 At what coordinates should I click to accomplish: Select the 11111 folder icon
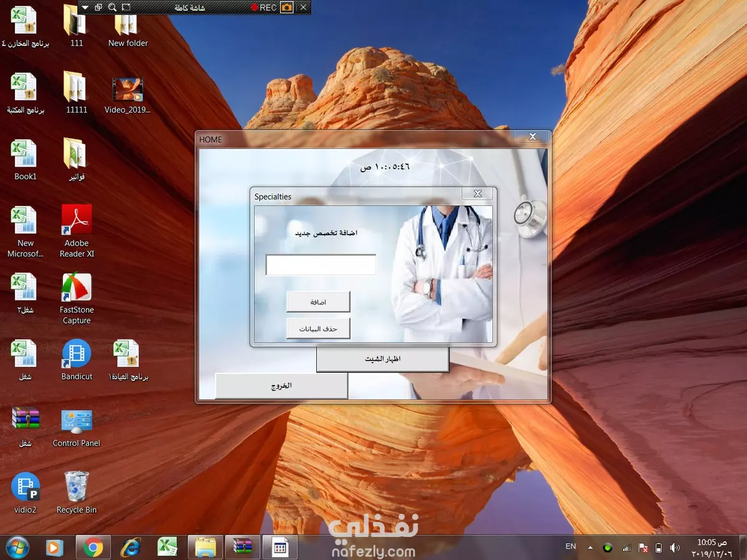77,93
